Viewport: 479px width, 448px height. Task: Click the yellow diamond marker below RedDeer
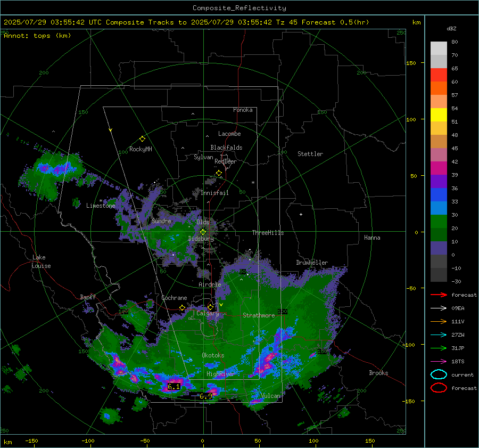coord(219,173)
